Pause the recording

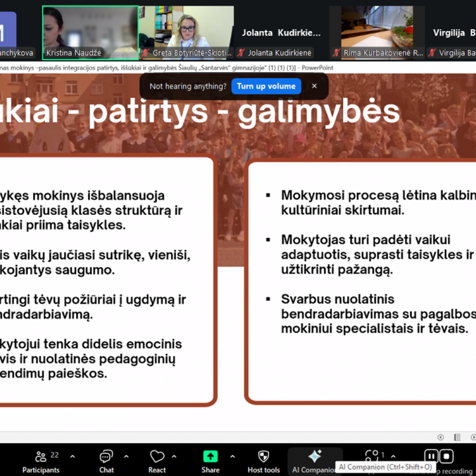click(430, 456)
